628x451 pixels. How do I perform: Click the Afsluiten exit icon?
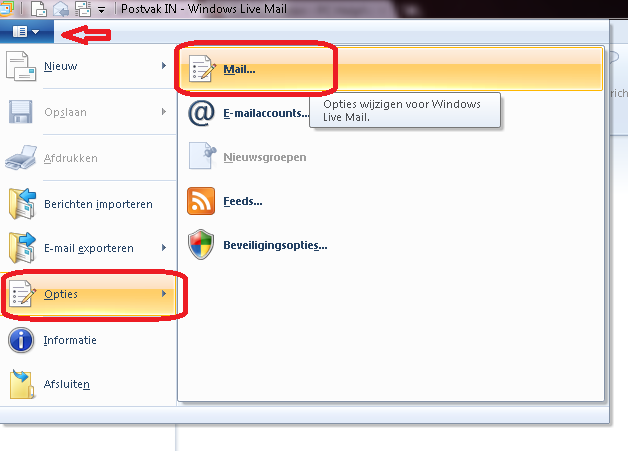pos(22,384)
